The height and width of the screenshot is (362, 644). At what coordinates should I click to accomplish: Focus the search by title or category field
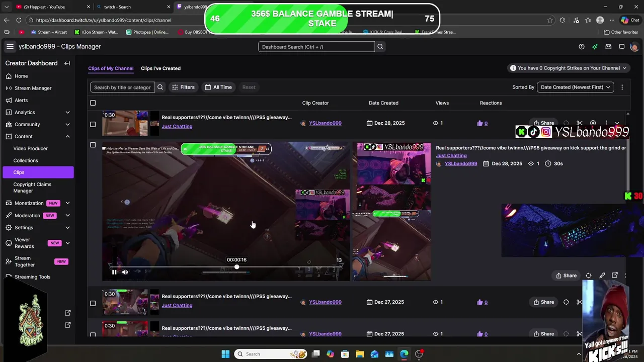click(x=122, y=87)
